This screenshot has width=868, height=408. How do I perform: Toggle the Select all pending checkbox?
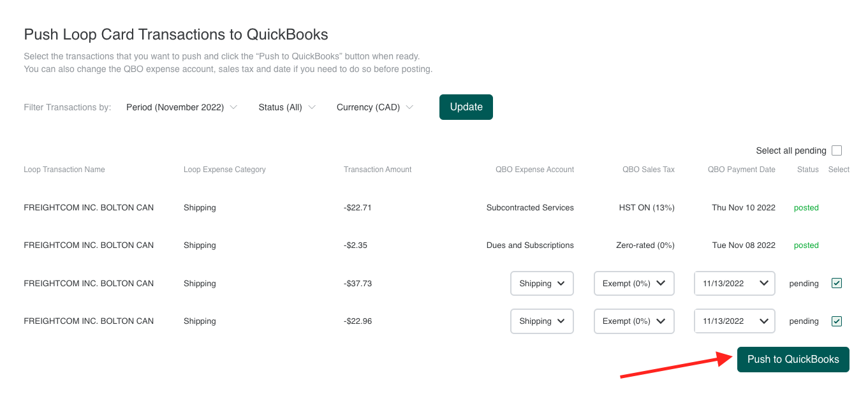point(837,150)
